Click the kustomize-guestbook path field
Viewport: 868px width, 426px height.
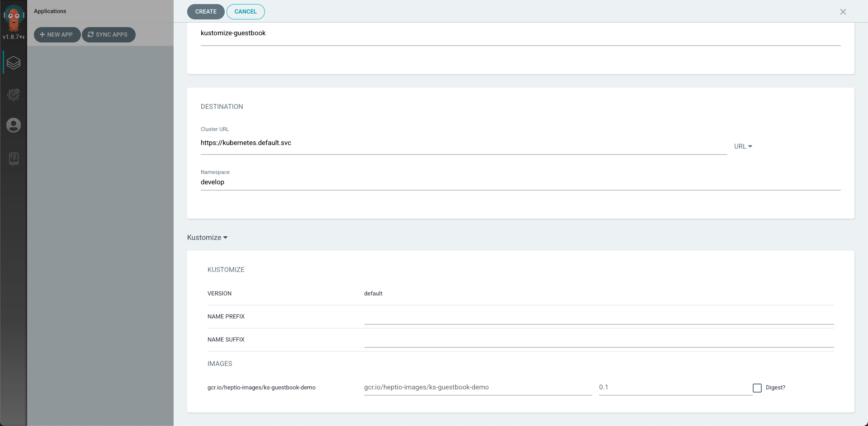pos(520,33)
